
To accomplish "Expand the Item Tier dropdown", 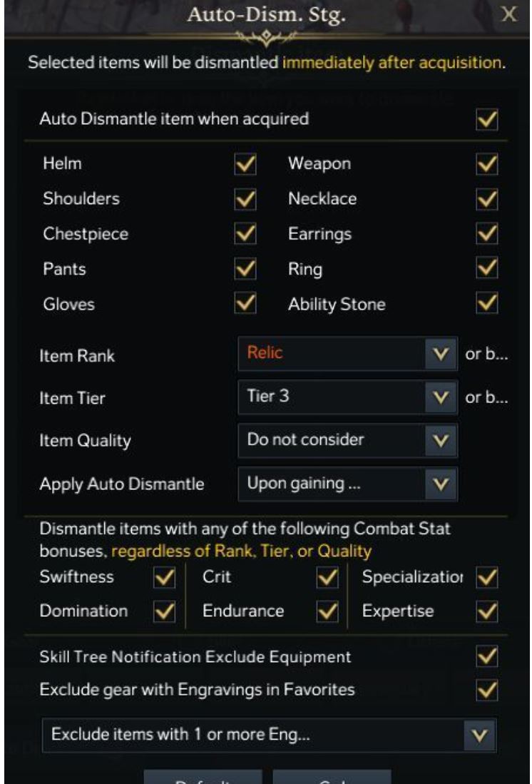I will 347,397.
